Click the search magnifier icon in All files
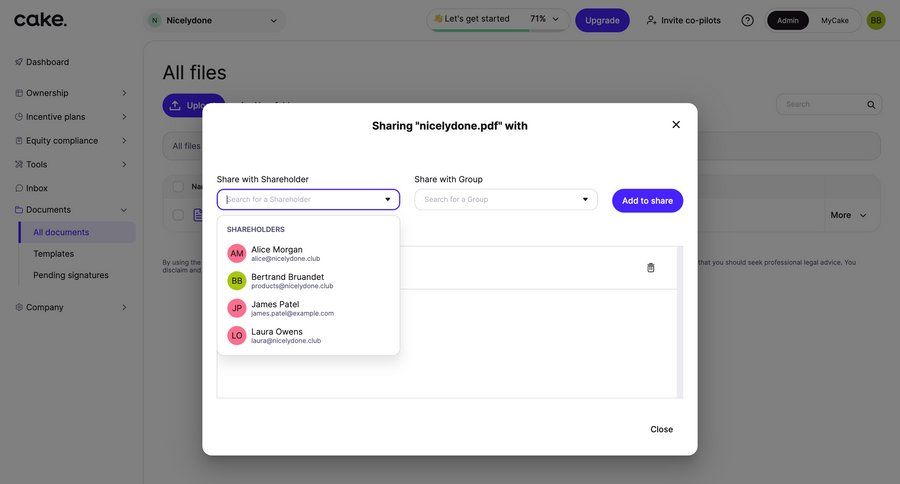 click(871, 104)
